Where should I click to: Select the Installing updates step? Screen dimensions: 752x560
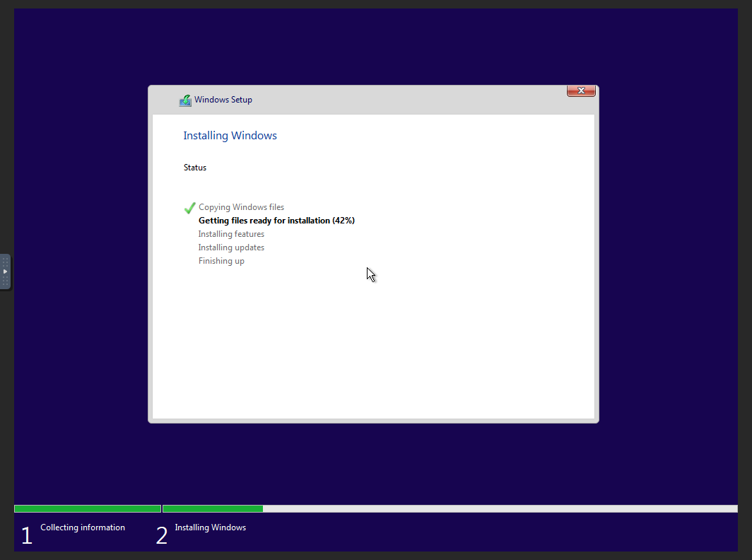(231, 247)
